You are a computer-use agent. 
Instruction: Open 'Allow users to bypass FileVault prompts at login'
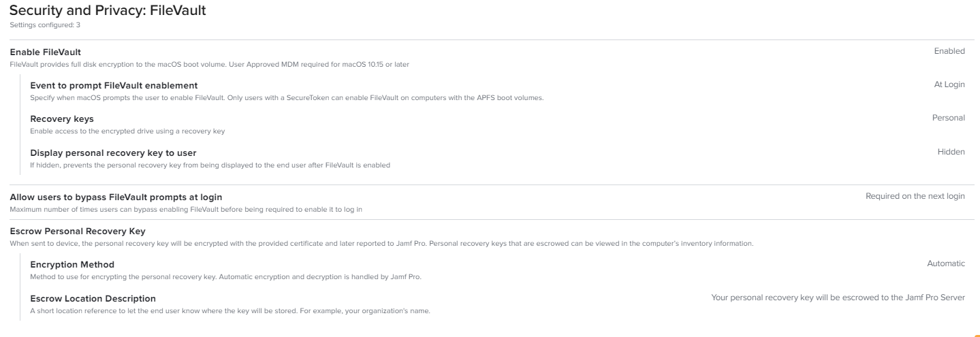(116, 197)
